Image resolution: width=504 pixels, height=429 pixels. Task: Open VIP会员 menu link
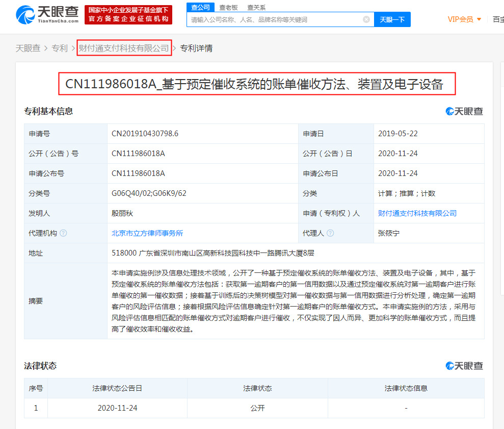(460, 19)
